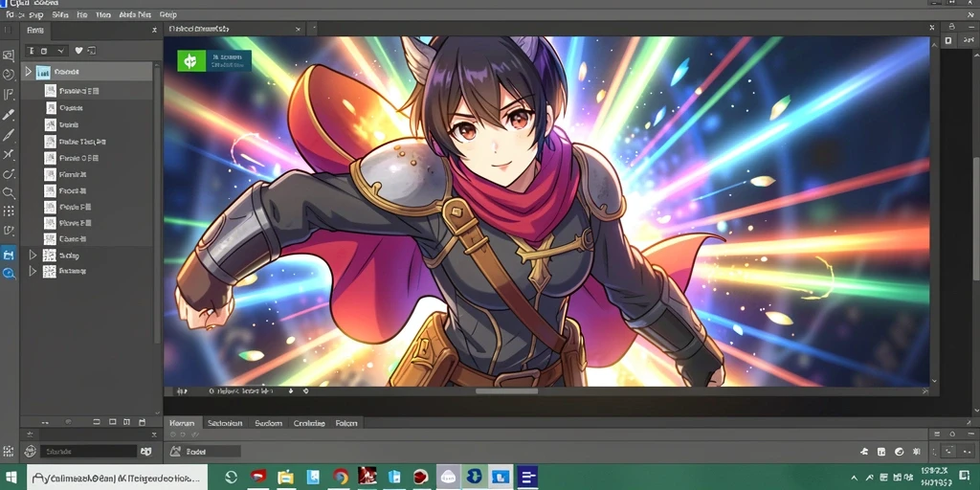
Task: Select the first layer thumbnail under the folder
Action: click(x=50, y=91)
